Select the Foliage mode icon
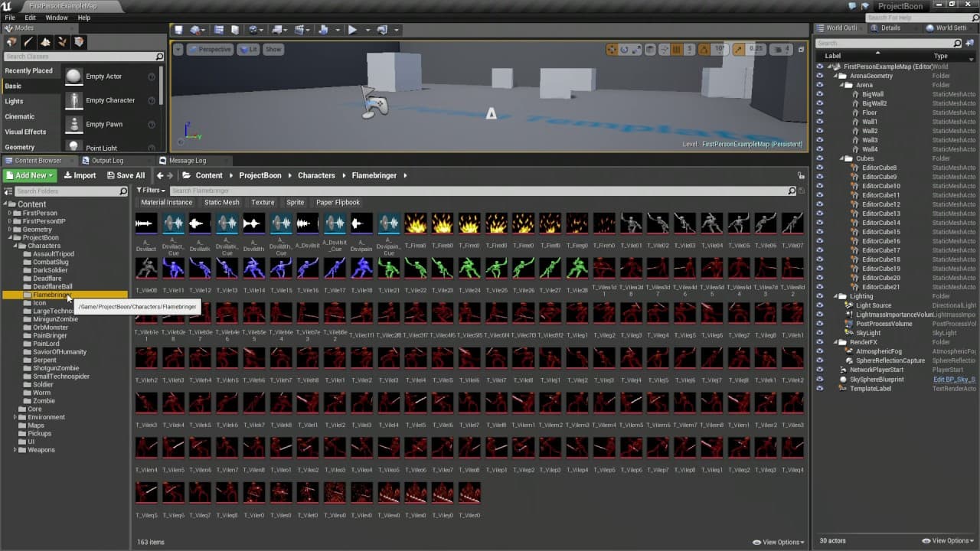980x551 pixels. click(62, 42)
